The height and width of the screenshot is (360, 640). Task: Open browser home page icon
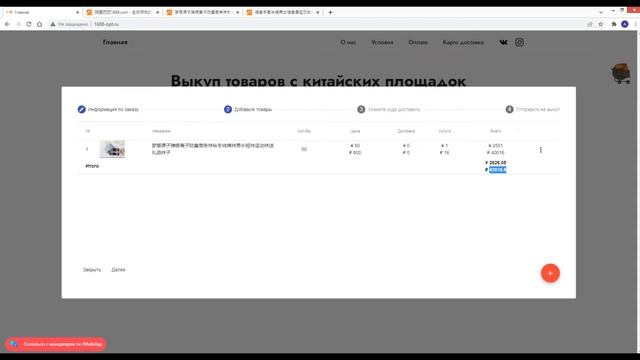coord(40,24)
